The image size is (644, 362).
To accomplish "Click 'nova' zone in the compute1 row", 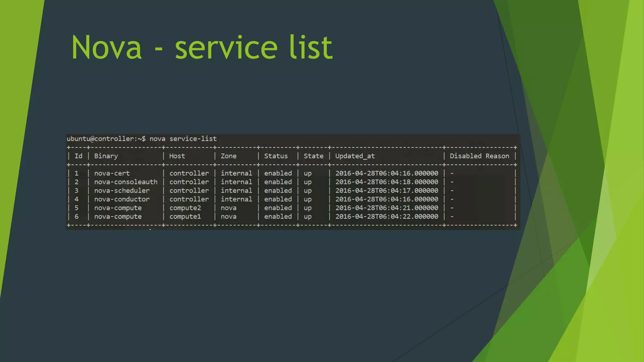I will 229,217.
